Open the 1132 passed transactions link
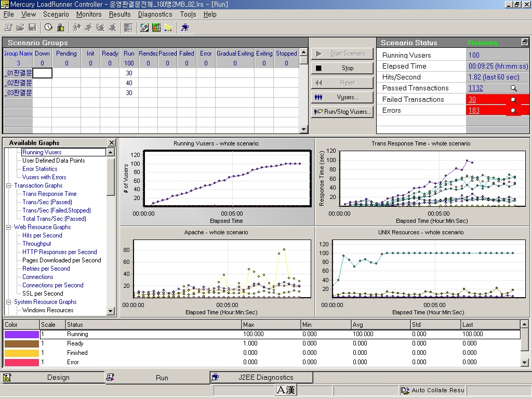 [476, 88]
